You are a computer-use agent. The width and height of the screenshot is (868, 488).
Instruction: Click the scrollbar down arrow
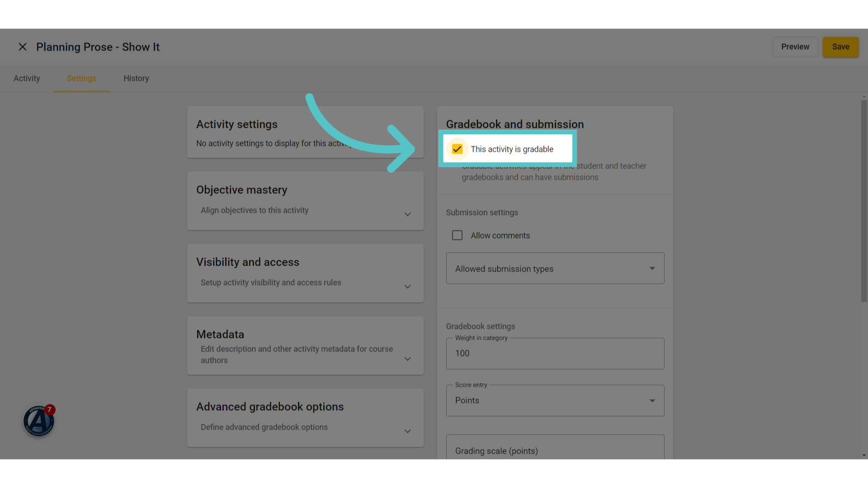(x=864, y=455)
